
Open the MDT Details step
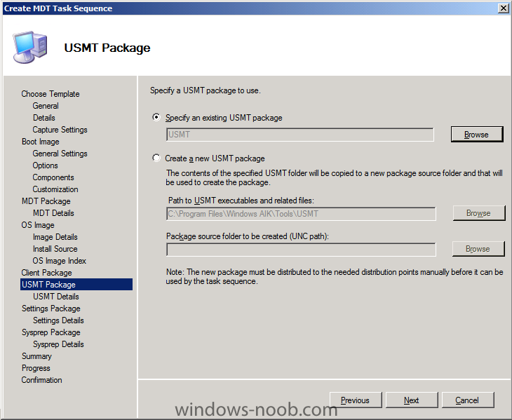coord(53,213)
